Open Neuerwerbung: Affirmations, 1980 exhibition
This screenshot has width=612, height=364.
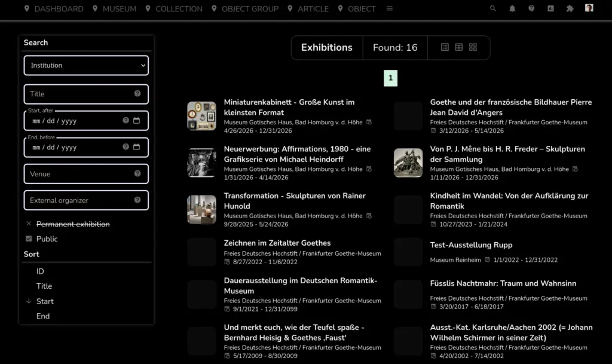click(297, 154)
